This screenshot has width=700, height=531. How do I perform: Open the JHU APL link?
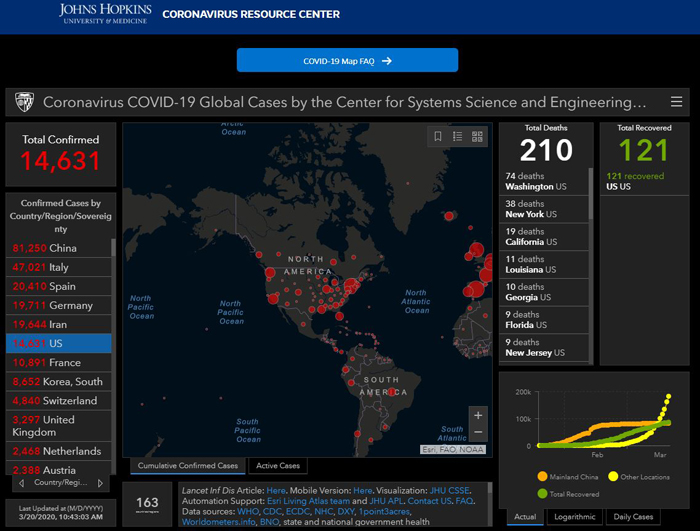386,501
